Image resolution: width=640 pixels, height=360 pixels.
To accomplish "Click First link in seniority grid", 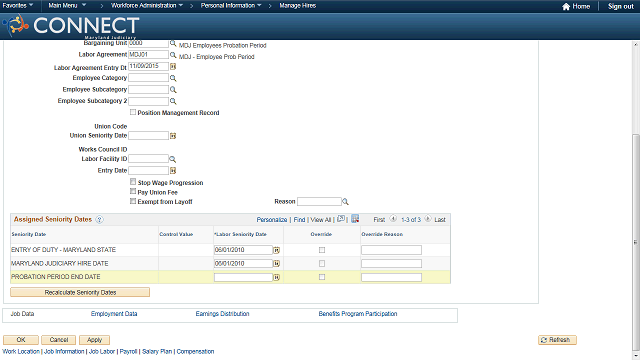I will [379, 220].
